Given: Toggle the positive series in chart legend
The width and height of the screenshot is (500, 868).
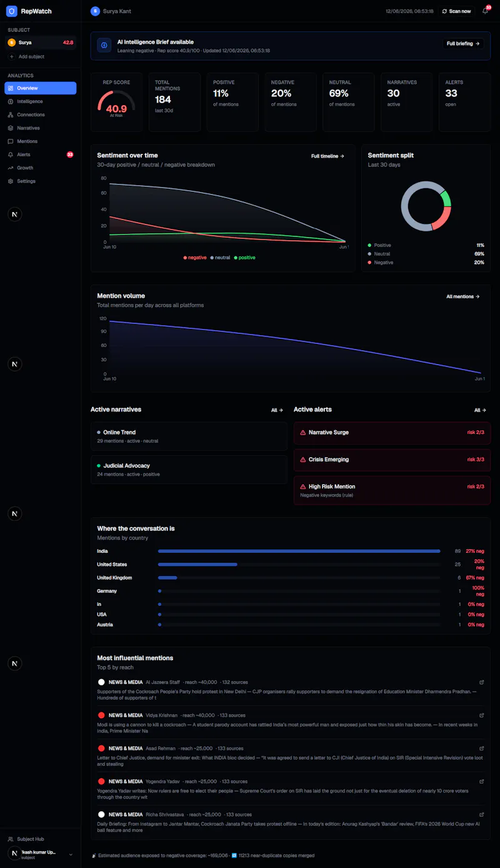Looking at the screenshot, I should (x=244, y=258).
